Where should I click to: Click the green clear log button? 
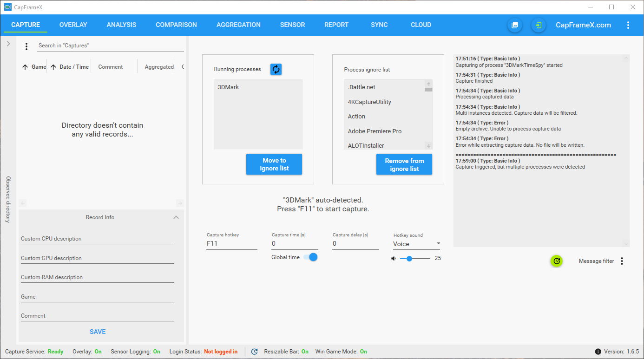point(557,261)
